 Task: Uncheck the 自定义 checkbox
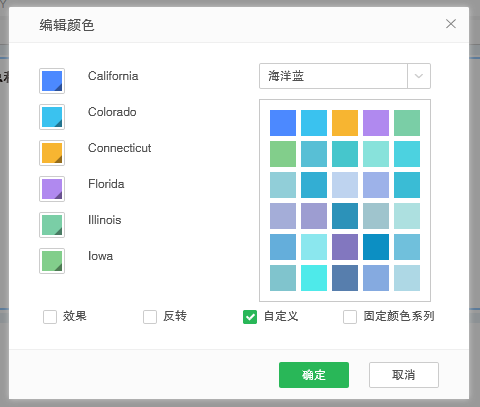(250, 317)
